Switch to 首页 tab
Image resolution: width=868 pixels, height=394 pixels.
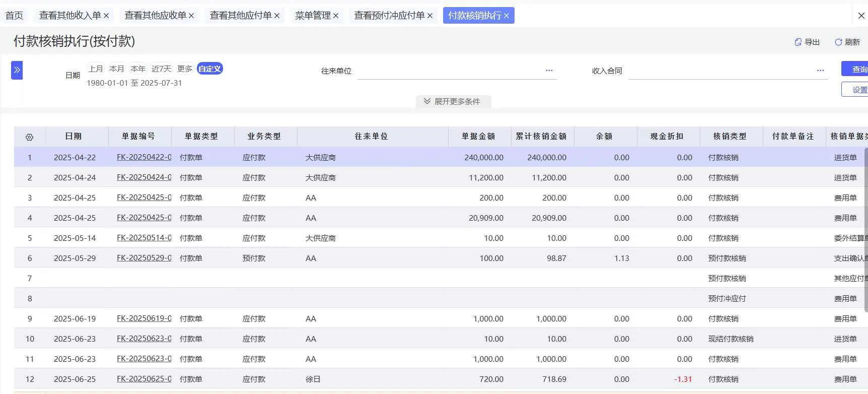pyautogui.click(x=14, y=16)
